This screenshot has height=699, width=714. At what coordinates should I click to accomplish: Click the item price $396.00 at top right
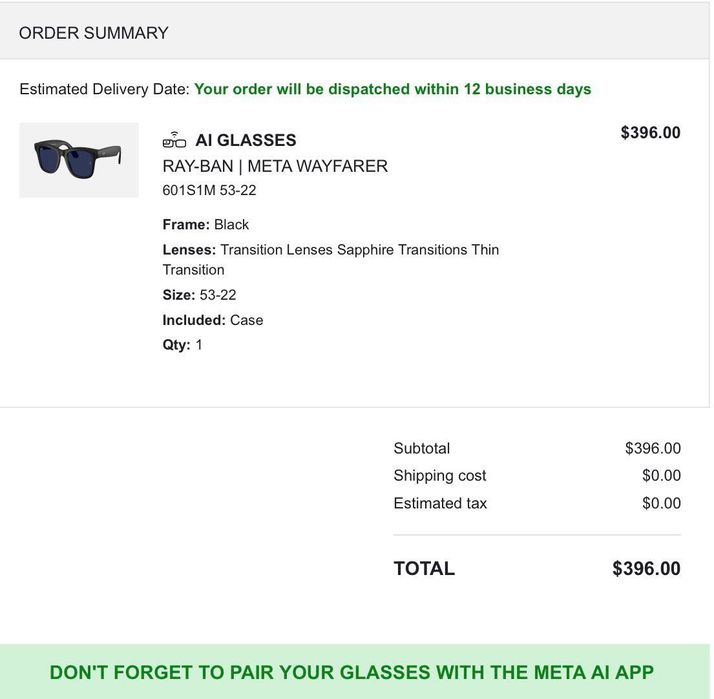click(650, 133)
